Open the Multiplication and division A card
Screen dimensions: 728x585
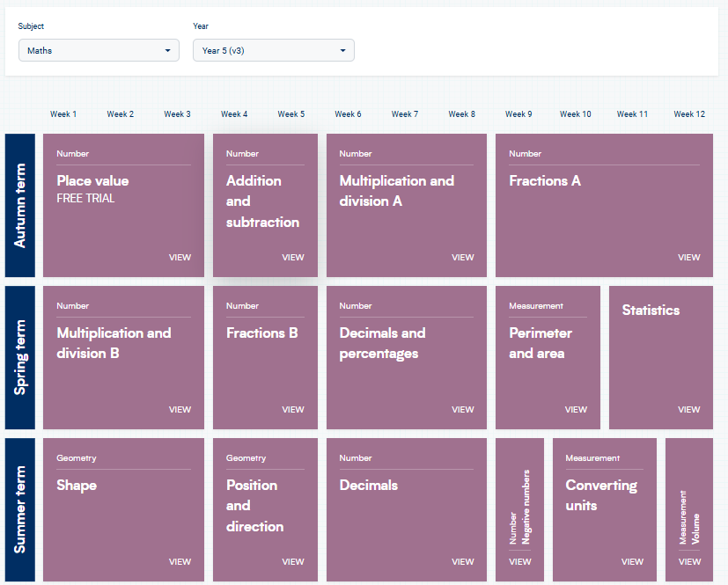click(406, 206)
